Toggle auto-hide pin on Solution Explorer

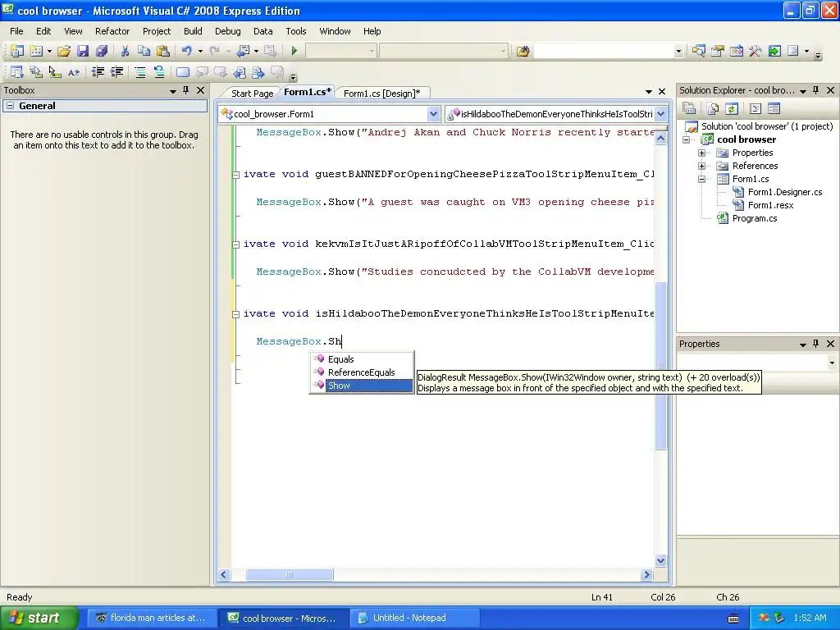(x=816, y=90)
